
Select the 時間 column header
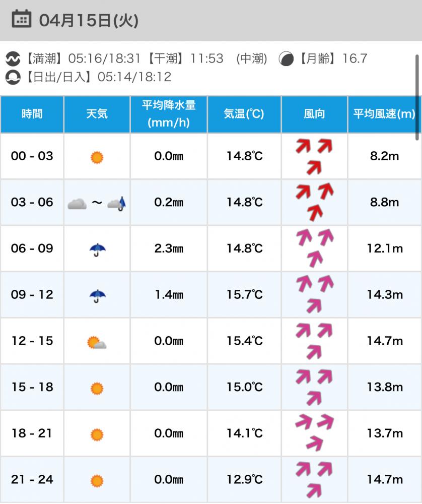pos(32,114)
